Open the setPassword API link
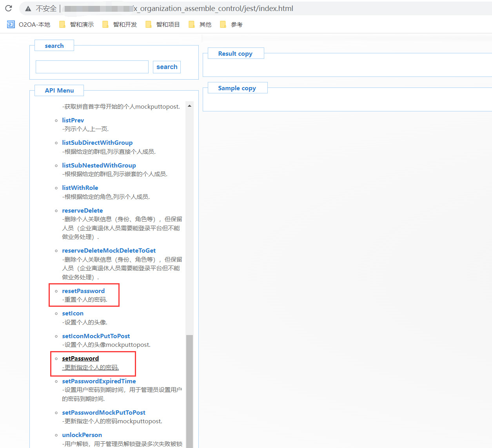 click(80, 358)
